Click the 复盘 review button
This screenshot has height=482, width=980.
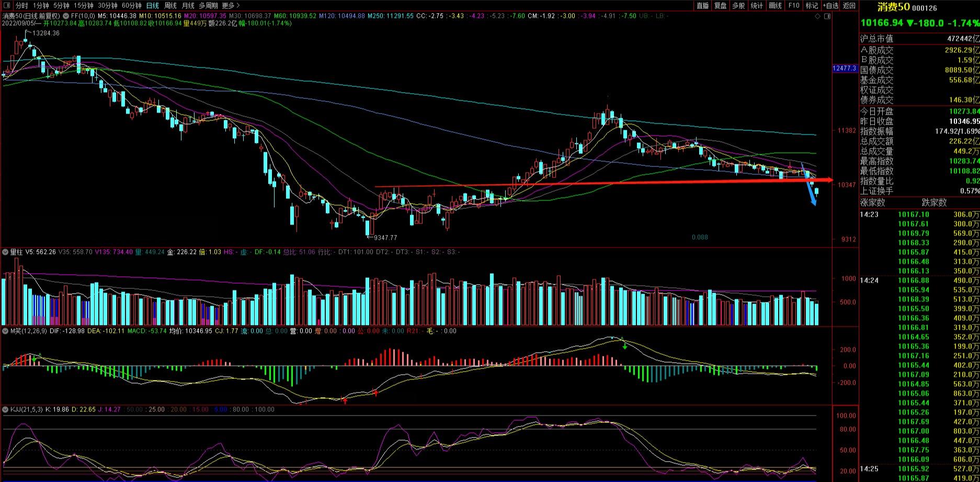(721, 6)
